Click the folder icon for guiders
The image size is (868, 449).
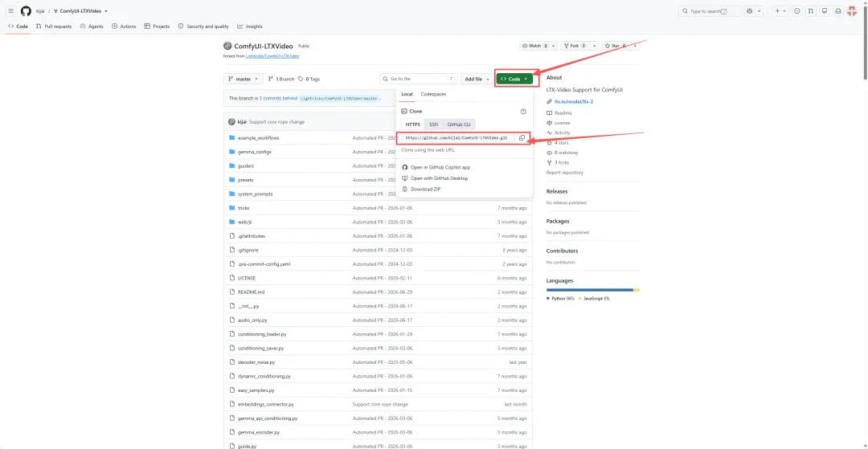point(232,166)
